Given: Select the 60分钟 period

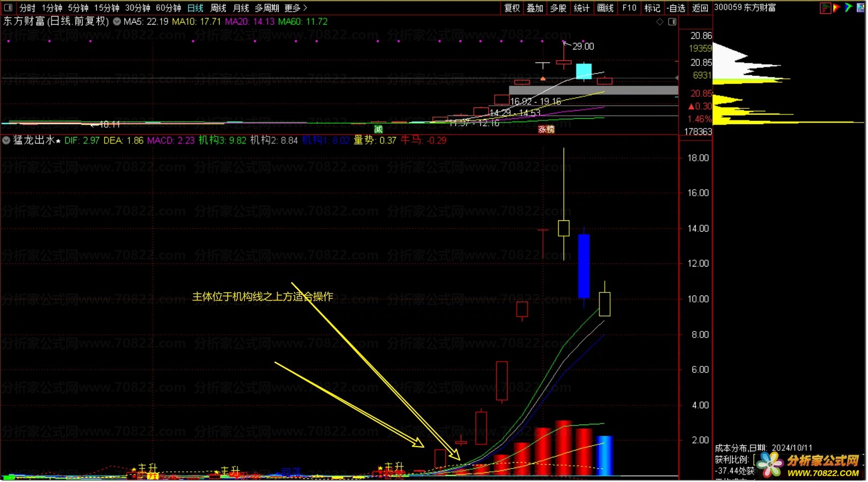Looking at the screenshot, I should pos(169,8).
